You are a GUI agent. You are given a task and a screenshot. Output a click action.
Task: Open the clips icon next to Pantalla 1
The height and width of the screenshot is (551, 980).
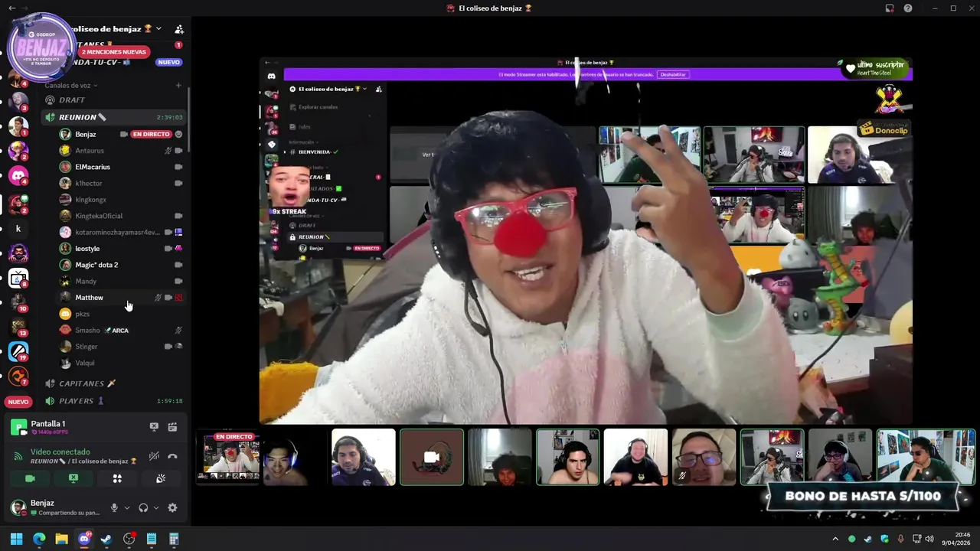click(x=172, y=427)
